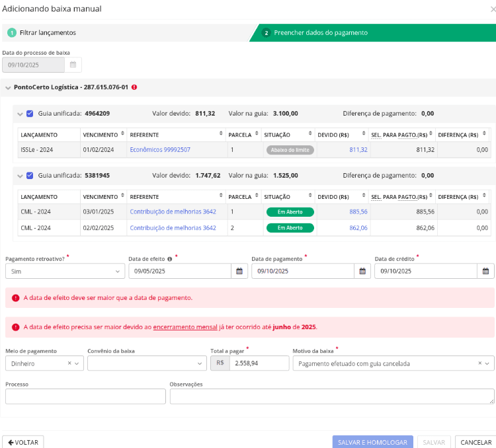The height and width of the screenshot is (448, 496).
Task: Clear the Motivo da baixa selection
Action: (x=479, y=363)
